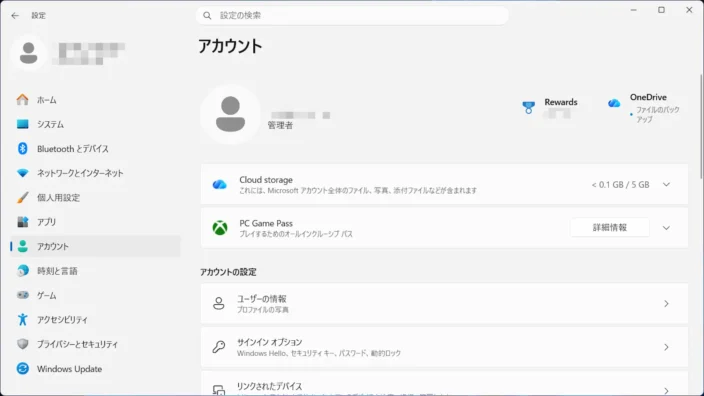This screenshot has height=396, width=704.
Task: Expand the PC Game Pass chevron
Action: pyautogui.click(x=666, y=228)
